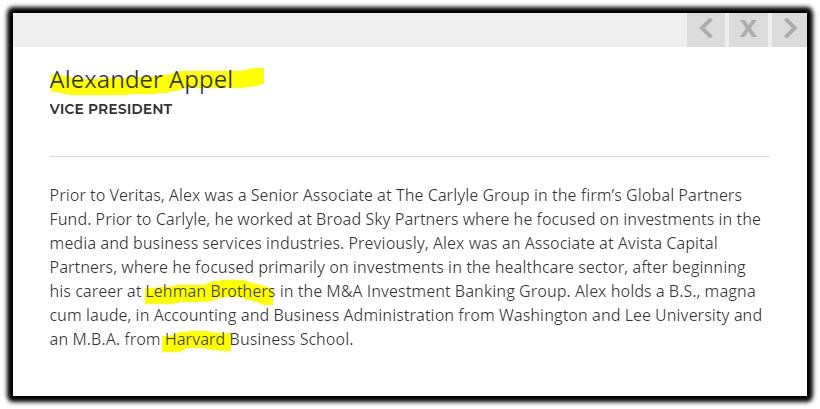Click the word Veritas in first sentence
This screenshot has height=409, width=820.
[x=138, y=196]
